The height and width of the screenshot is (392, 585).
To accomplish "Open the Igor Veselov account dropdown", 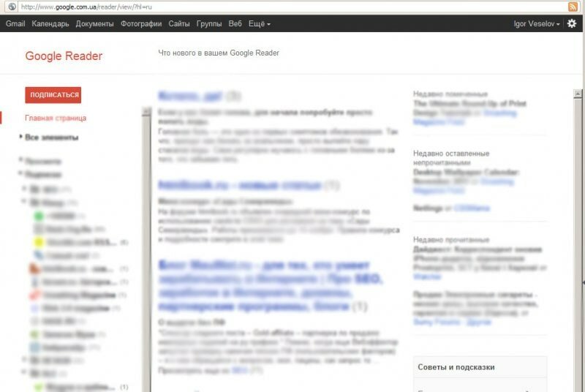I will pyautogui.click(x=537, y=24).
